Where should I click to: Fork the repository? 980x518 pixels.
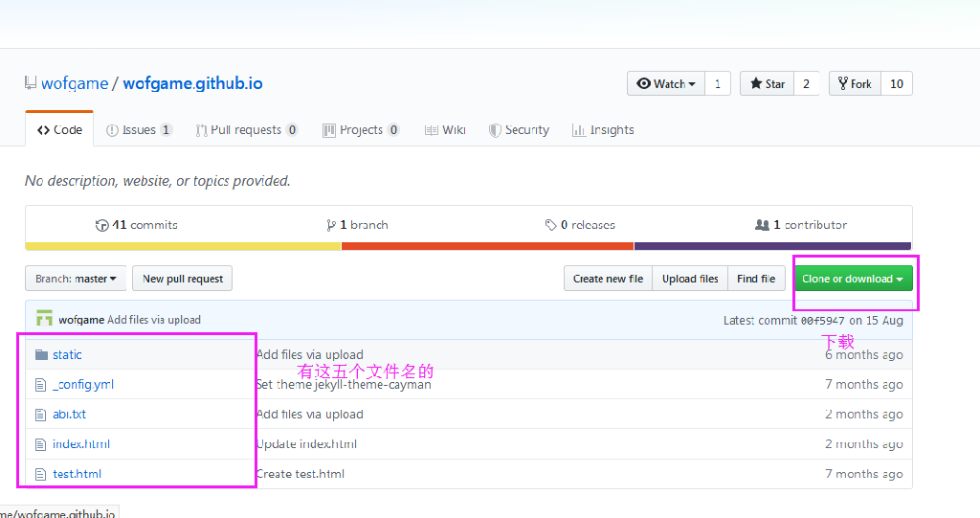[x=855, y=84]
